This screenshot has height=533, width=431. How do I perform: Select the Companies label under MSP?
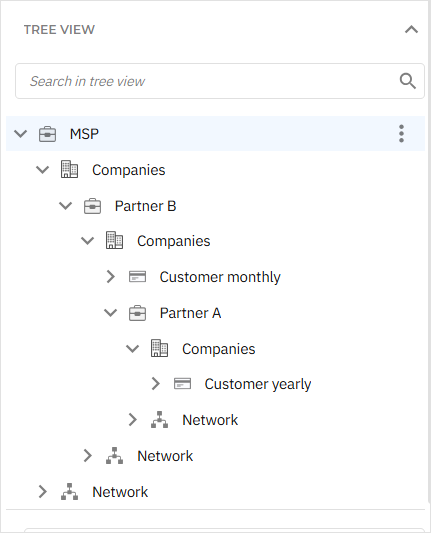(x=128, y=170)
